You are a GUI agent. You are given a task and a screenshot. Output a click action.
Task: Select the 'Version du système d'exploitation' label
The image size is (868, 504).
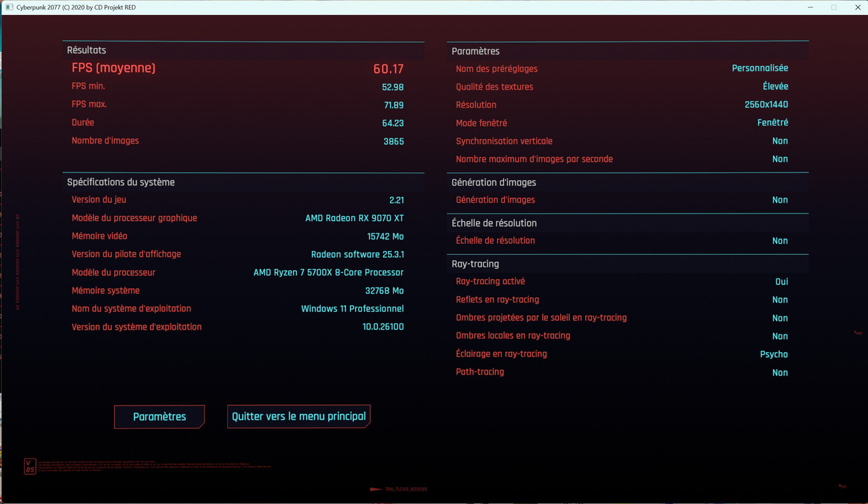(137, 327)
